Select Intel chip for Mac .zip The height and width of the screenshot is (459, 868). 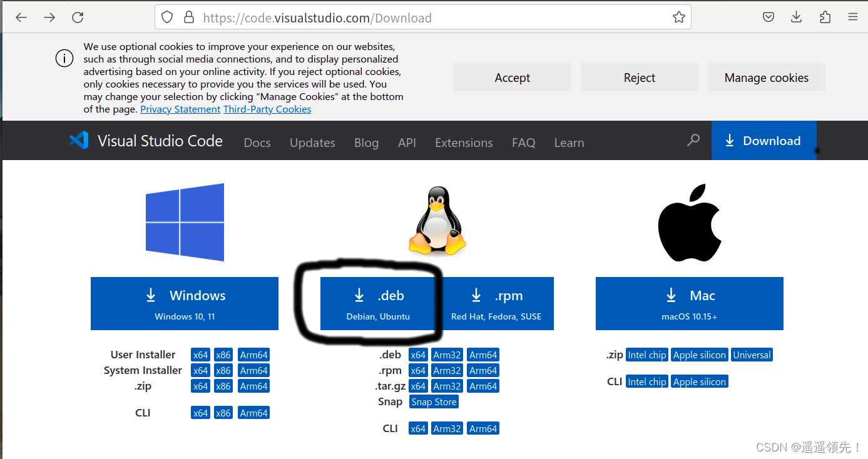647,355
